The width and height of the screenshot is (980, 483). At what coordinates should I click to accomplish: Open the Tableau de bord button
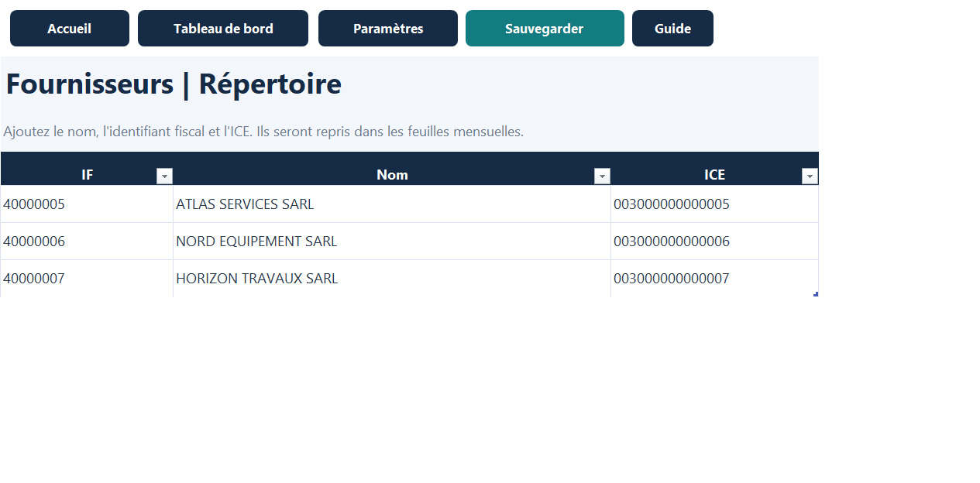coord(223,29)
